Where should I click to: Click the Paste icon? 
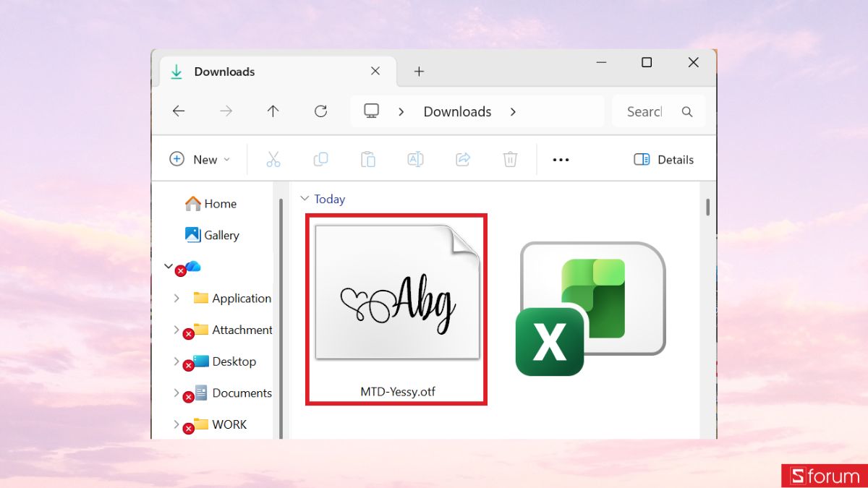367,159
